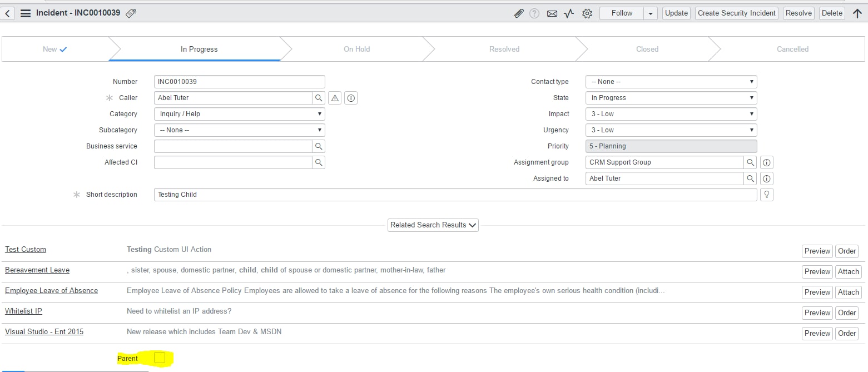868x372 pixels.
Task: Open the Bereavement Leave link
Action: coord(37,270)
